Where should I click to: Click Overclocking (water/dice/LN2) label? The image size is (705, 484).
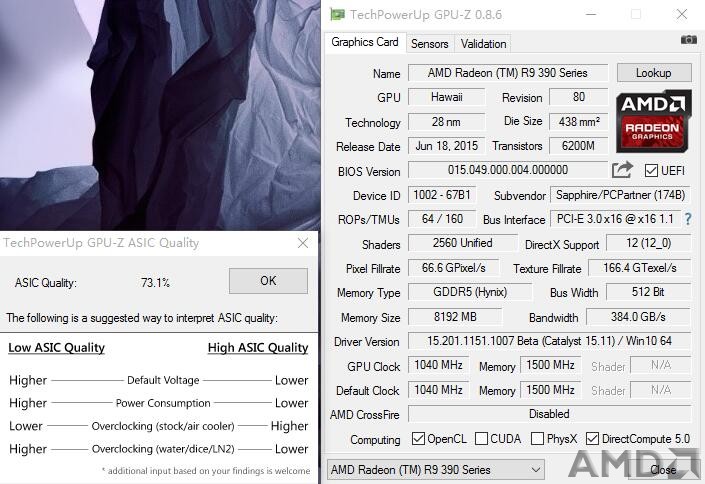(163, 449)
